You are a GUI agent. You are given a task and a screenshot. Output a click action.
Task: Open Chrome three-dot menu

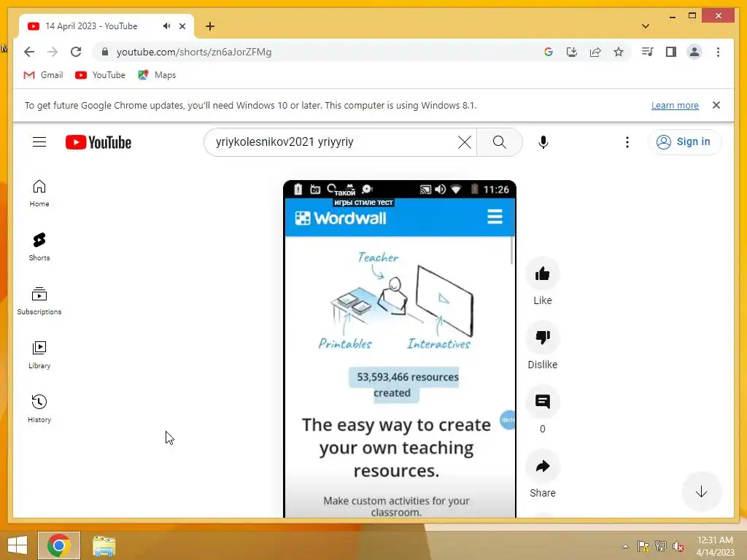point(718,52)
